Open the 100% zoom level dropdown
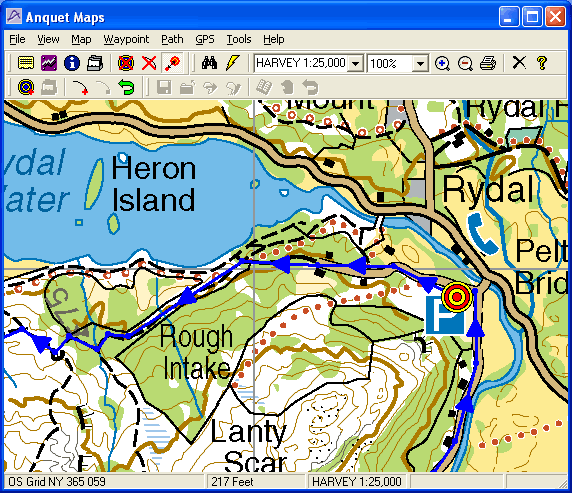Viewport: 572px width, 493px height. 420,64
